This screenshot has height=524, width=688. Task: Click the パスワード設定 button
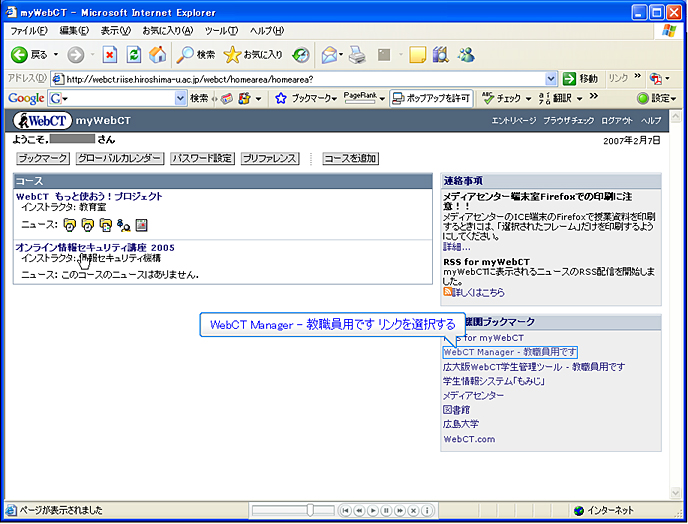(202, 158)
